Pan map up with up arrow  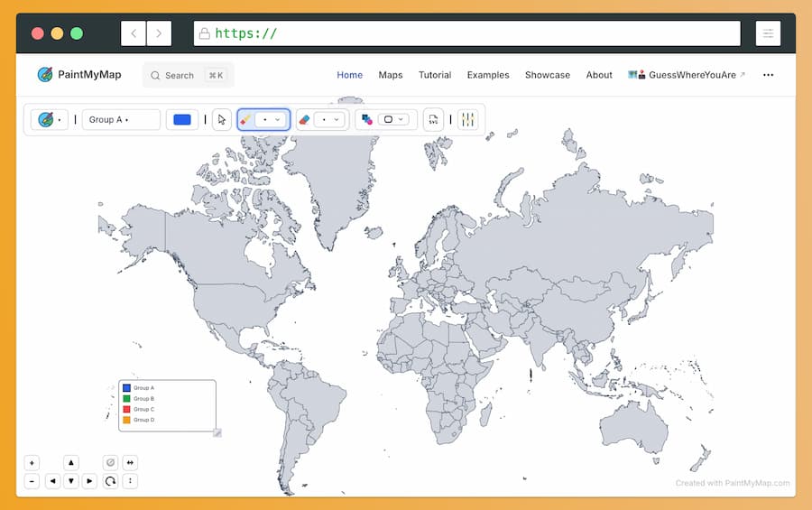pos(71,462)
